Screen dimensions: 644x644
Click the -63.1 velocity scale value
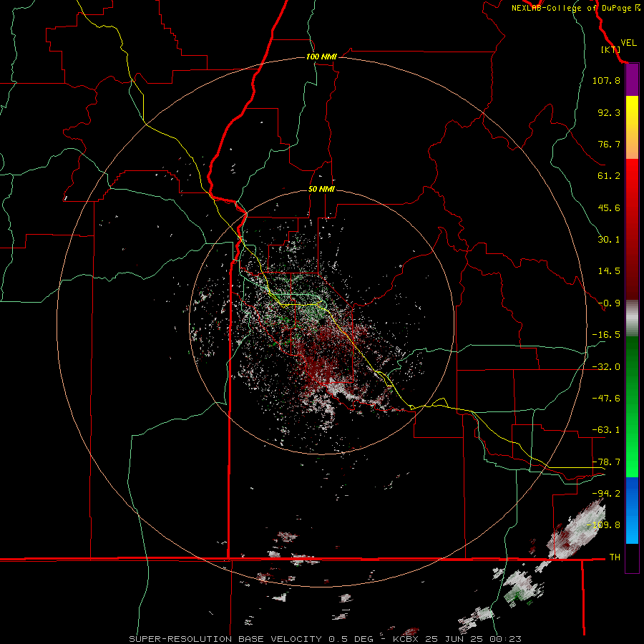606,430
